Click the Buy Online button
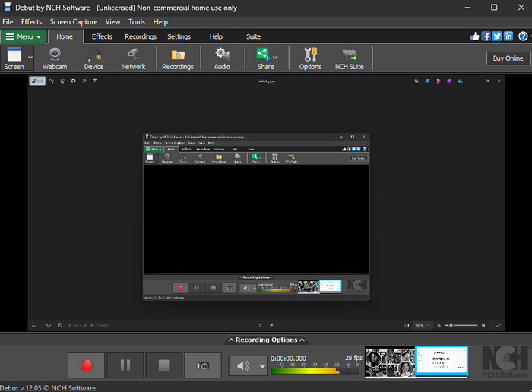The height and width of the screenshot is (392, 532). tap(508, 58)
